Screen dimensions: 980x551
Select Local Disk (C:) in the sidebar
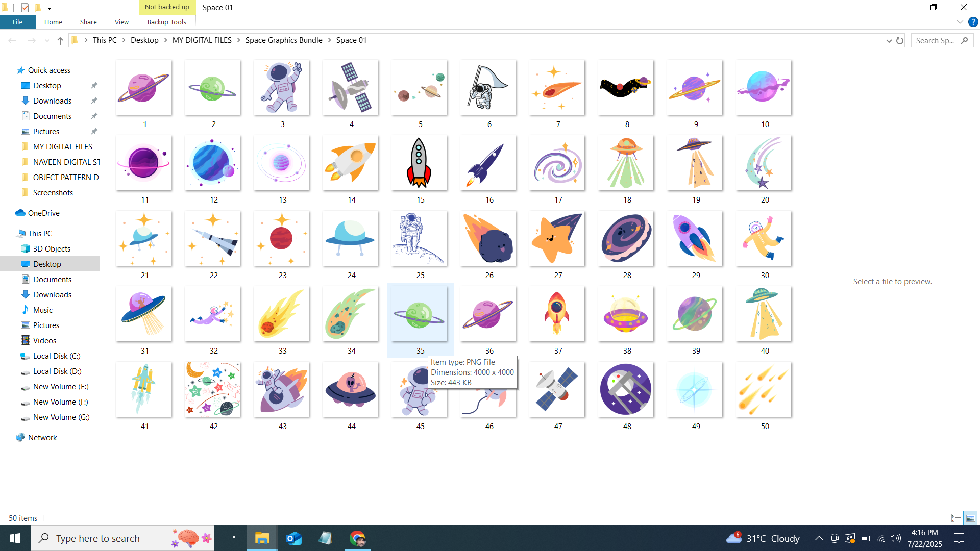click(x=57, y=356)
